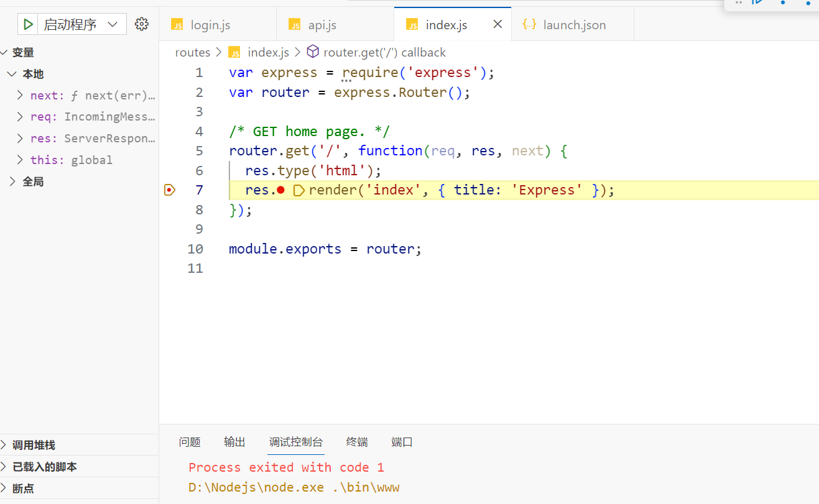Open the 输出 panel tab
Image resolution: width=819 pixels, height=504 pixels.
234,442
